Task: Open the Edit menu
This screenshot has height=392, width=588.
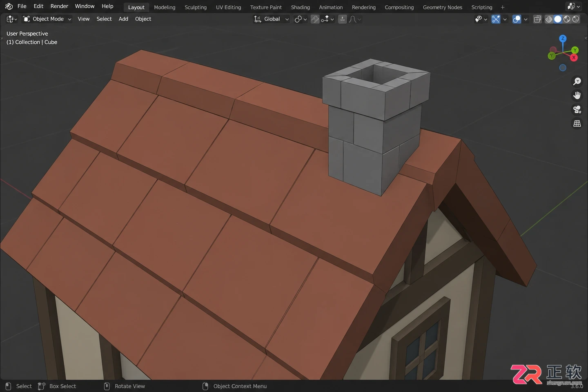Action: click(38, 6)
